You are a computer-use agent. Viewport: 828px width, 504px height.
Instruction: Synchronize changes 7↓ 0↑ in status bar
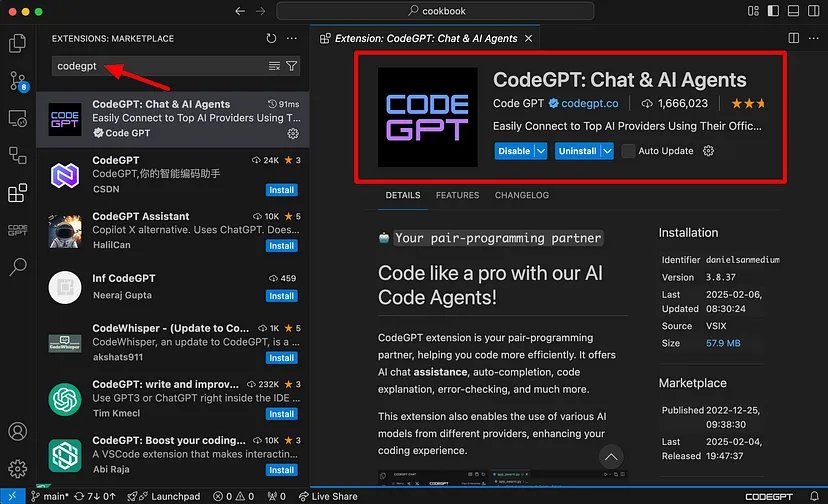coord(95,497)
